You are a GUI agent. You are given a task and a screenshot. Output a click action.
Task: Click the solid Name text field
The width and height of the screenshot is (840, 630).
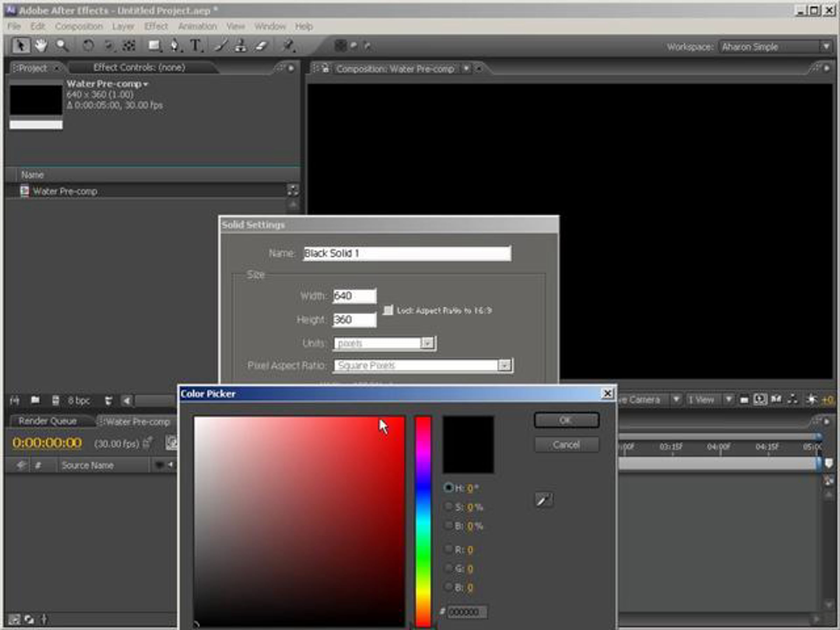pyautogui.click(x=407, y=253)
